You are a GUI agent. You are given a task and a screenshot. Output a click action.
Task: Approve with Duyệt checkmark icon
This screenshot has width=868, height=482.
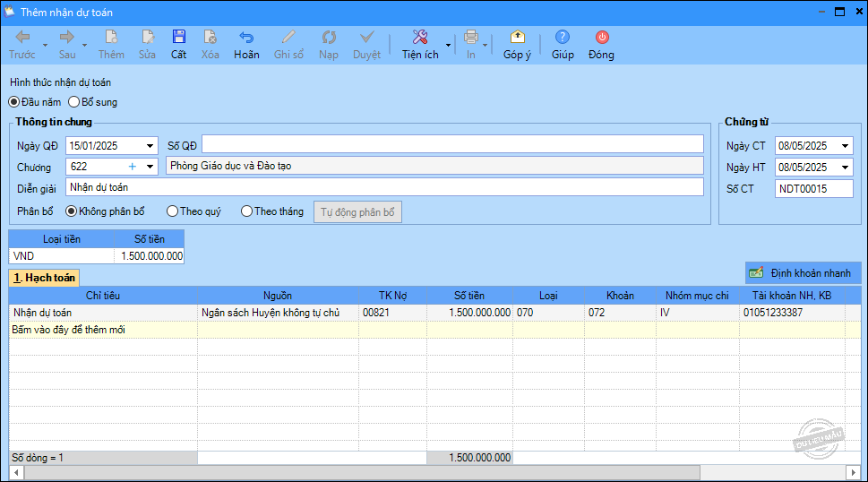pyautogui.click(x=366, y=37)
